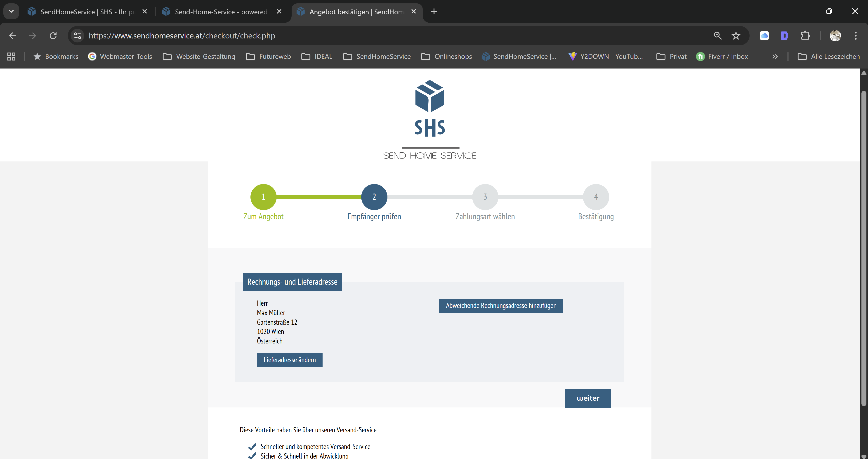Click the weiter button
The width and height of the screenshot is (868, 459).
pyautogui.click(x=588, y=398)
